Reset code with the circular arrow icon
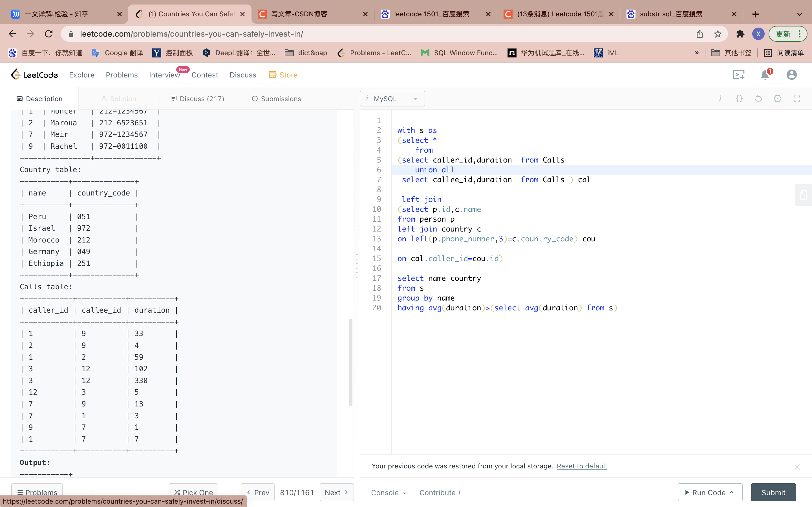 (758, 99)
